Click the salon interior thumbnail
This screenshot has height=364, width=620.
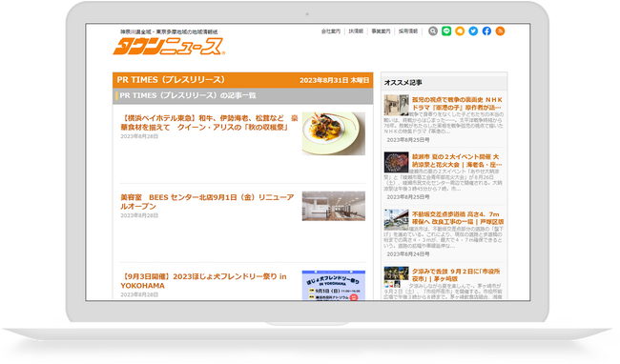click(x=334, y=206)
